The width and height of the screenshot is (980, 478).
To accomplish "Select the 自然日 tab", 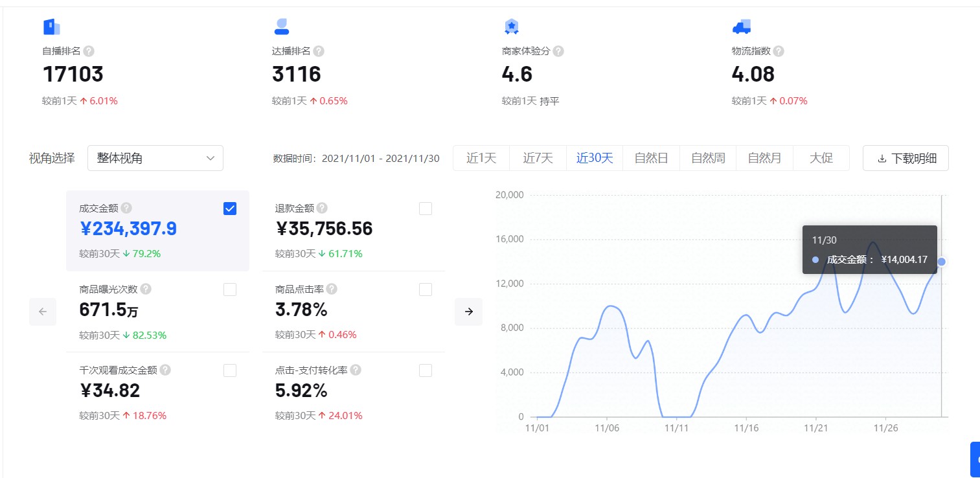I will (x=651, y=158).
